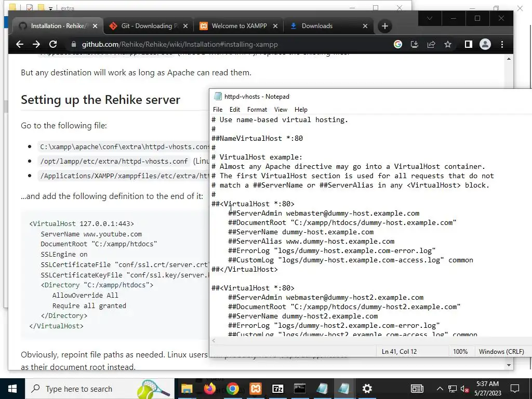Click '##ServerAlias www.dummy-host.example.com' line

click(x=311, y=241)
